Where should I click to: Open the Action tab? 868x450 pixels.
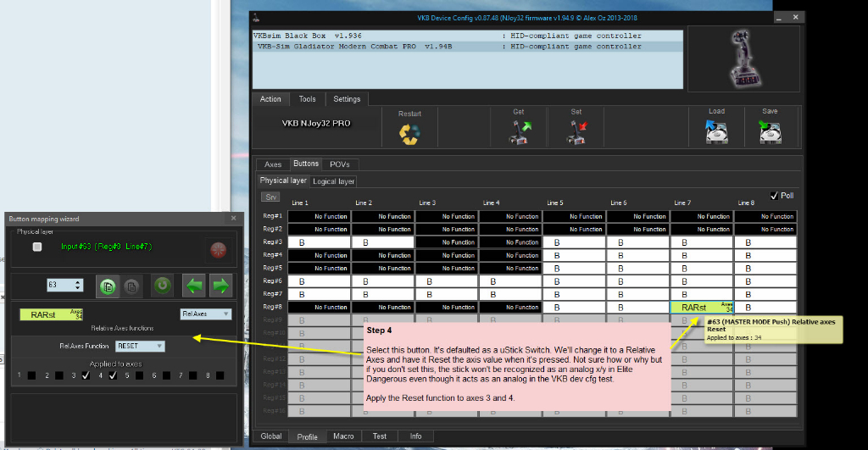tap(270, 99)
